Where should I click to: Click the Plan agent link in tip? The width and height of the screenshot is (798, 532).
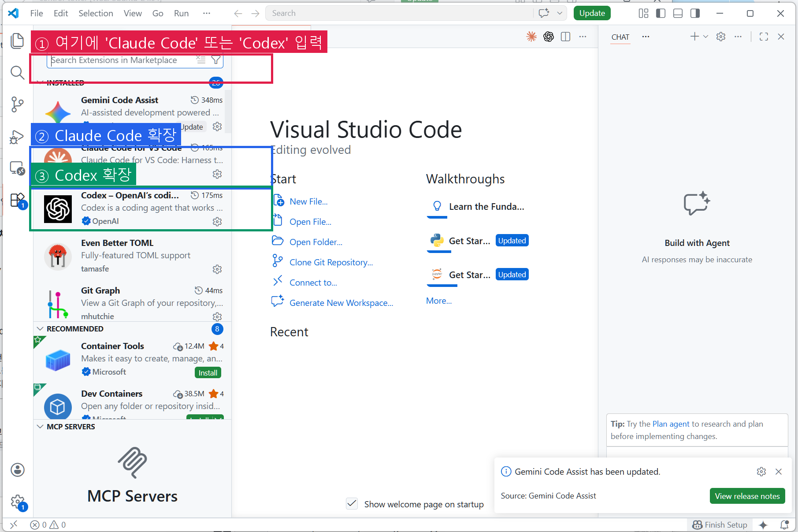(671, 424)
